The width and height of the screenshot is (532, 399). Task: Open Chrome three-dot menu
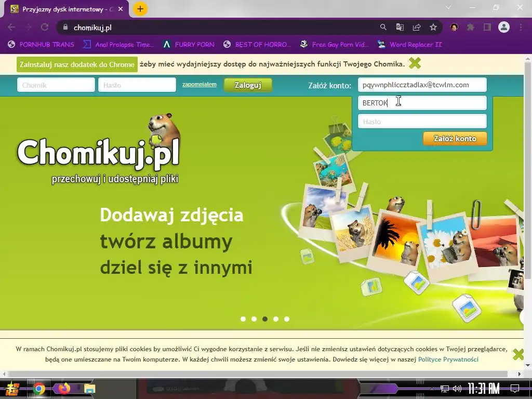tap(521, 27)
